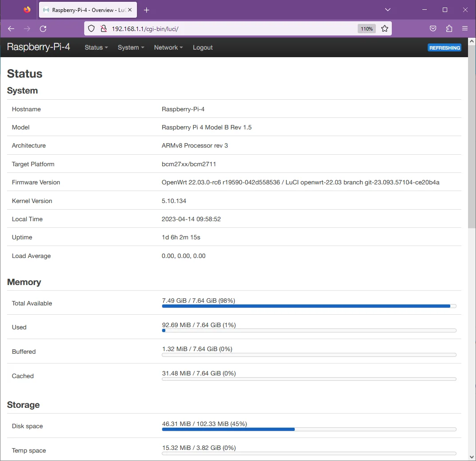Image resolution: width=476 pixels, height=461 pixels.
Task: Reload the page with the refresh icon
Action: tap(43, 29)
